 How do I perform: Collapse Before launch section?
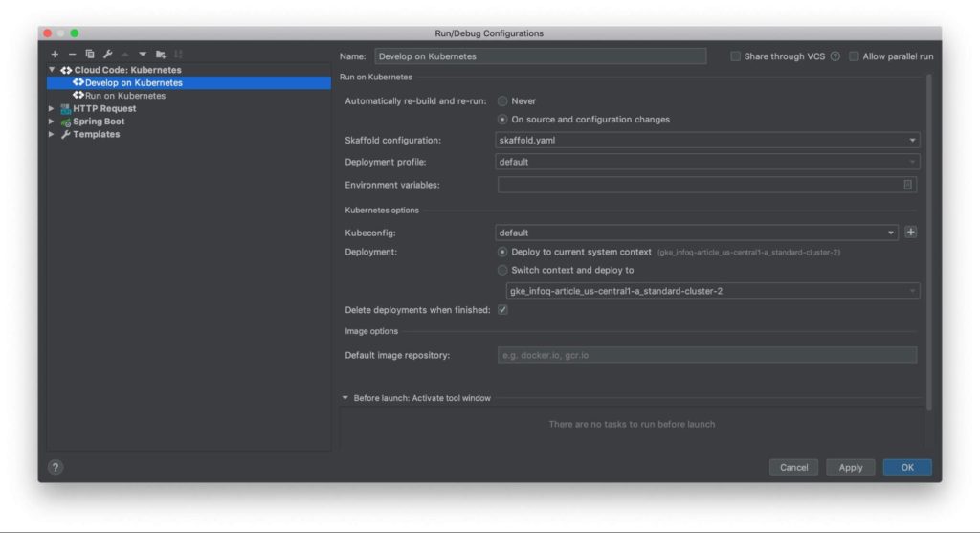345,398
